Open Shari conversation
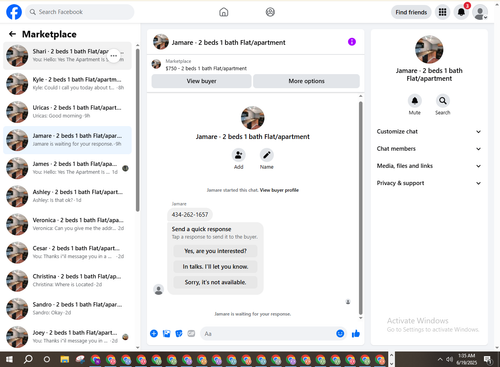500x367 pixels. 67,56
